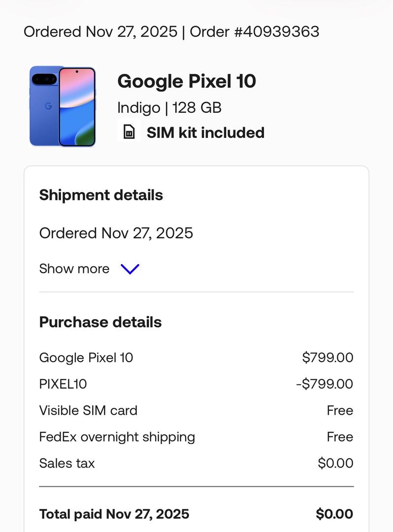Click the "Google Pixel 10" purchase line item
This screenshot has height=532, width=393.
[86, 358]
